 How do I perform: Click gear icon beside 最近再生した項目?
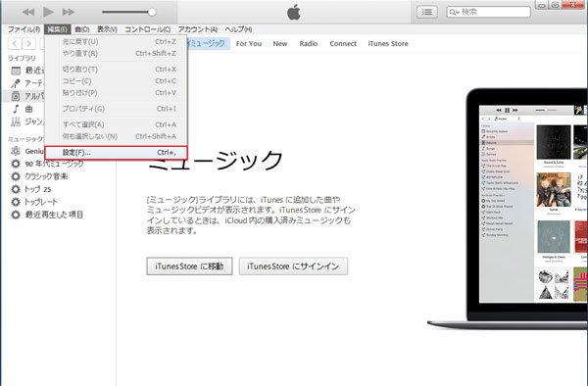16,215
